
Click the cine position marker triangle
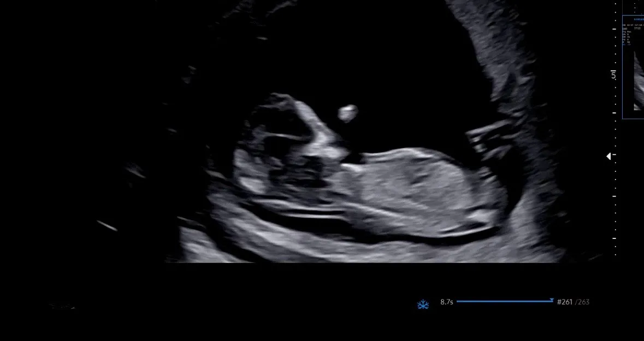(x=552, y=301)
